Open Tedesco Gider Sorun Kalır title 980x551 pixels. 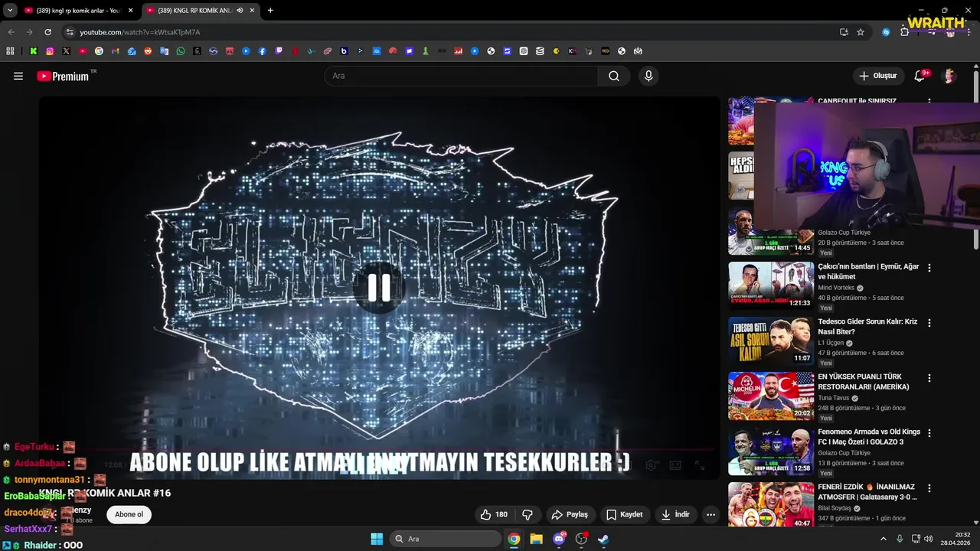coord(868,327)
